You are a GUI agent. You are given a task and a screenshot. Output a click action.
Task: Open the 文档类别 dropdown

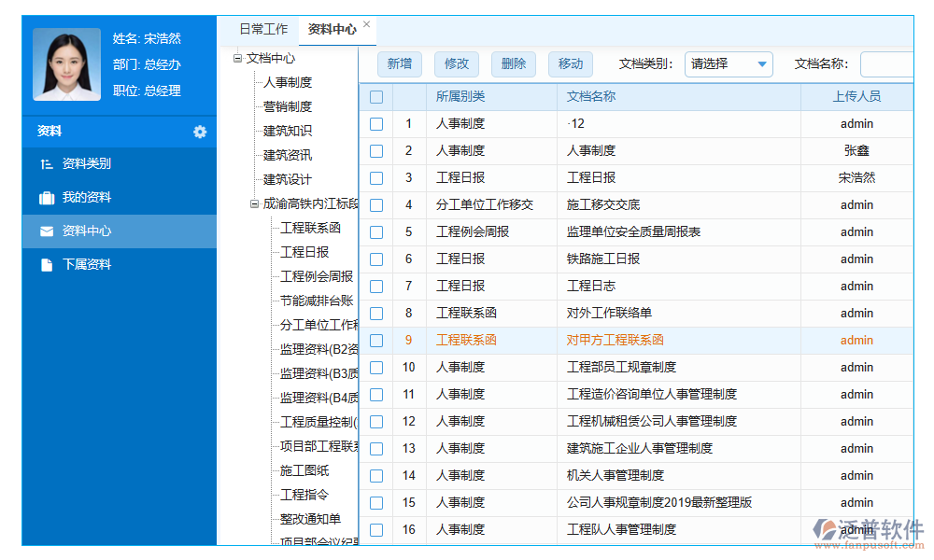(729, 63)
